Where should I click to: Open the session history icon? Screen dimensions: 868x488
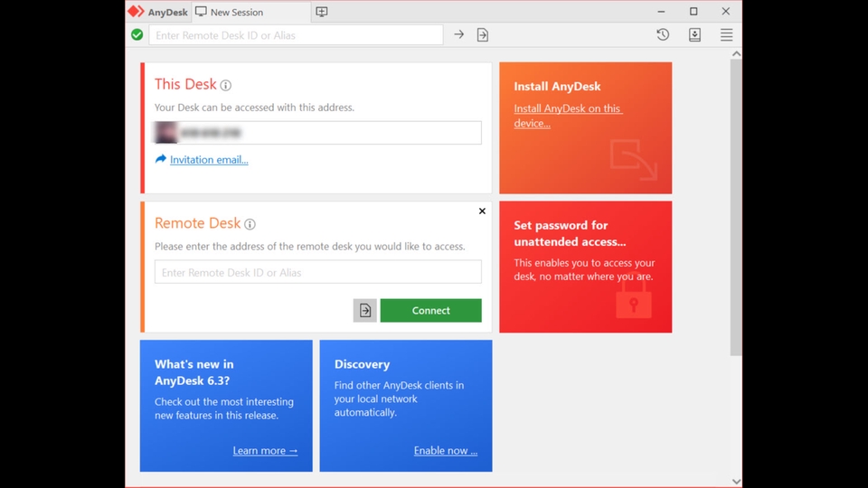tap(663, 35)
